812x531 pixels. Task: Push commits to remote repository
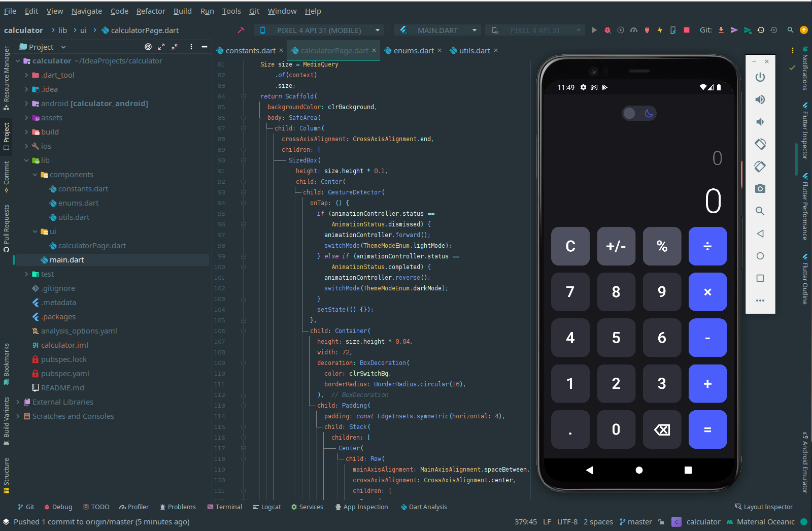(734, 30)
